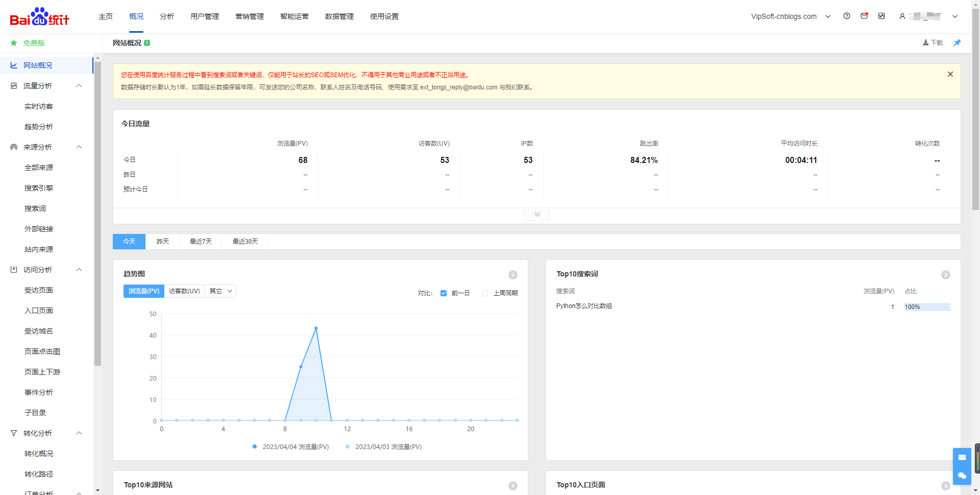Toggle 2023/04/04 浏览量(PV) legend item
Image resolution: width=980 pixels, height=495 pixels.
(290, 447)
